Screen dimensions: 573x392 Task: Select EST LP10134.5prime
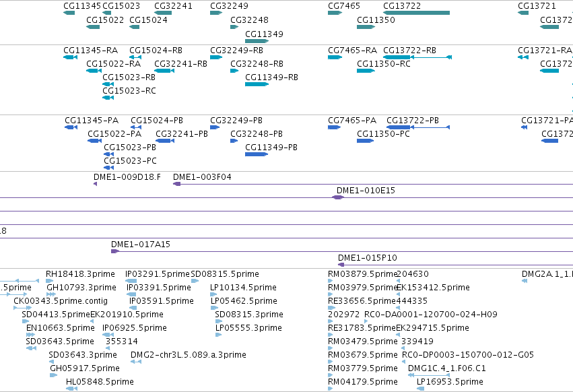point(243,288)
